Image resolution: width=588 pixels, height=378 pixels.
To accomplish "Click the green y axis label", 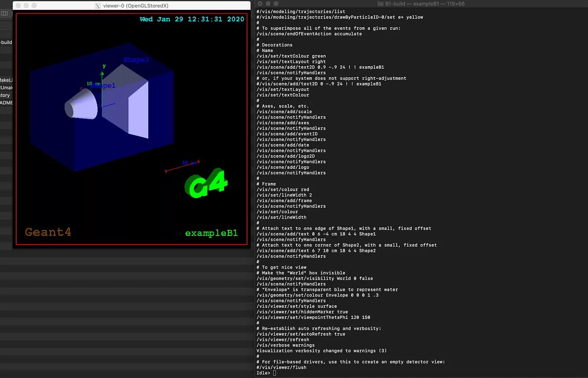I will tap(104, 66).
